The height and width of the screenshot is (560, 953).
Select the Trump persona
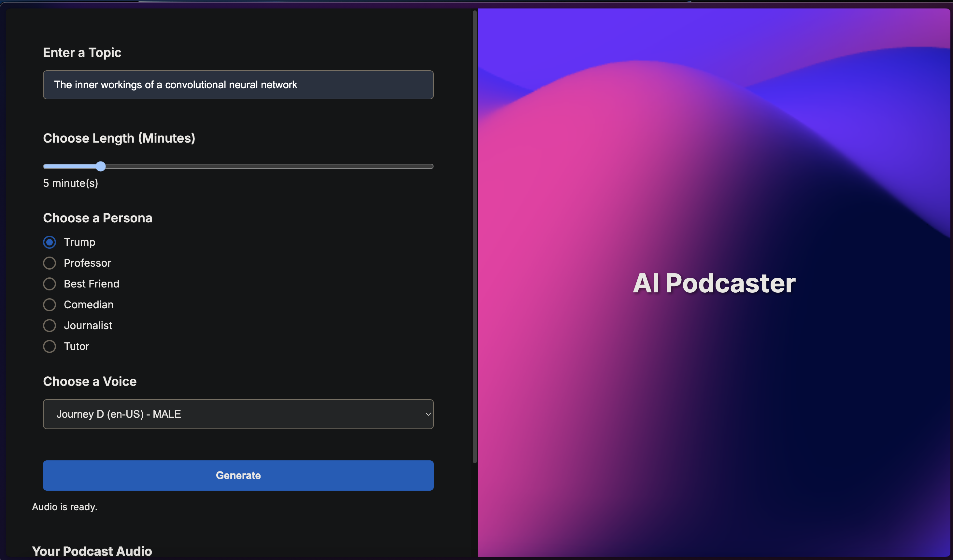click(50, 242)
